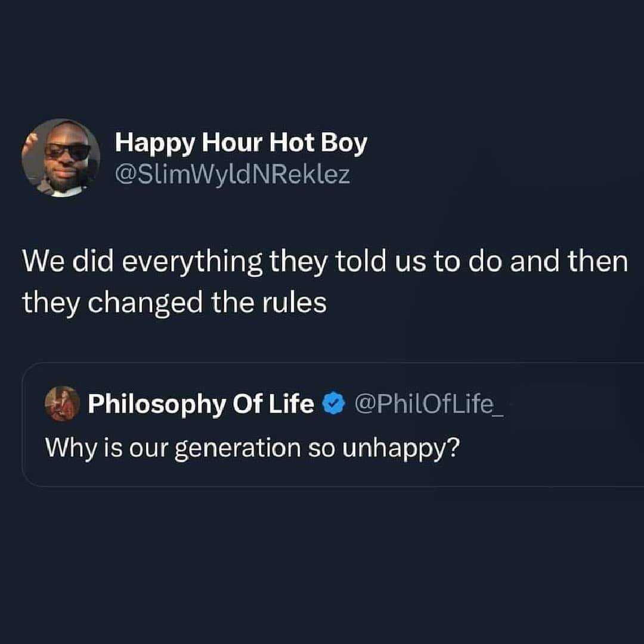The height and width of the screenshot is (644, 644).
Task: Open the Happy Hour Hot Boy display name
Action: tap(241, 143)
